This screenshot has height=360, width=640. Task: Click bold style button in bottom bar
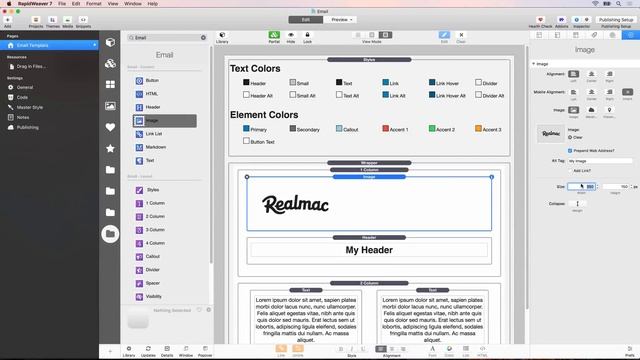tap(341, 349)
